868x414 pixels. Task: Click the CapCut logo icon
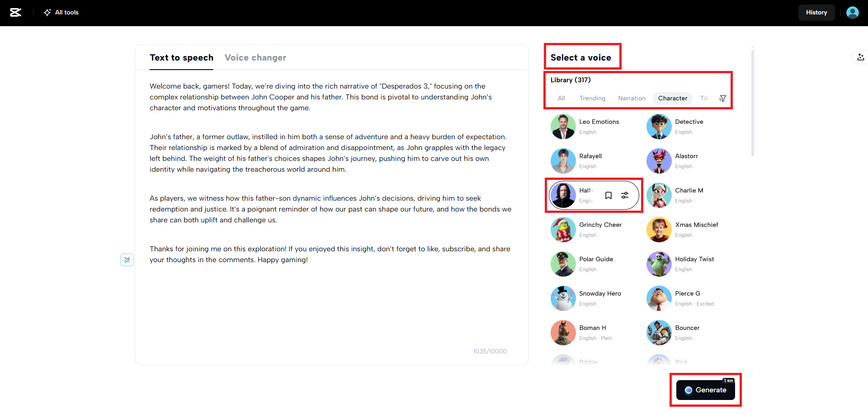click(16, 13)
